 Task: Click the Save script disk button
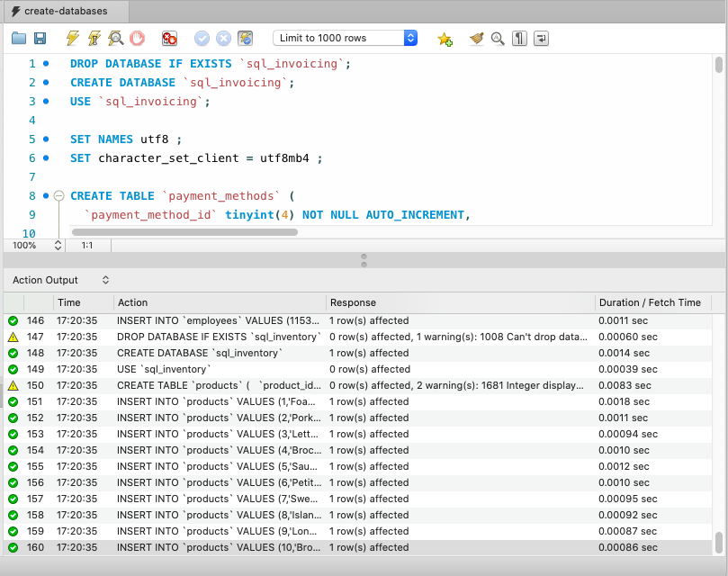(40, 38)
